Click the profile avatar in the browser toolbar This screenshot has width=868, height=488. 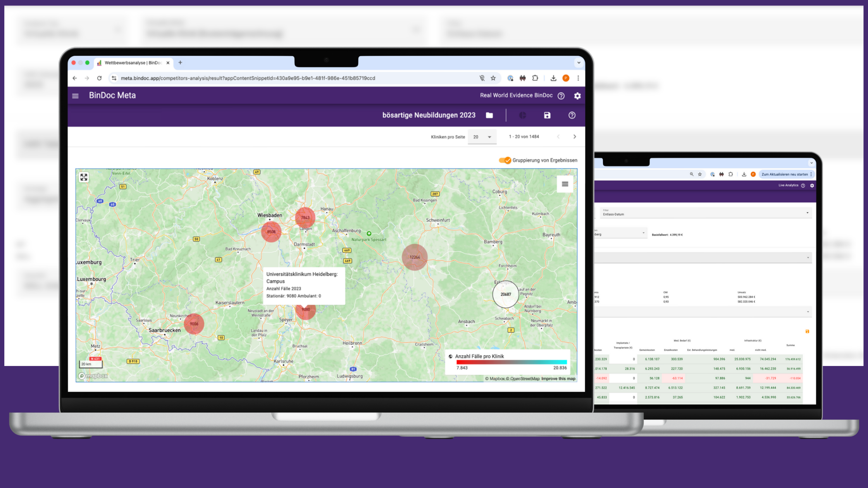(x=566, y=78)
